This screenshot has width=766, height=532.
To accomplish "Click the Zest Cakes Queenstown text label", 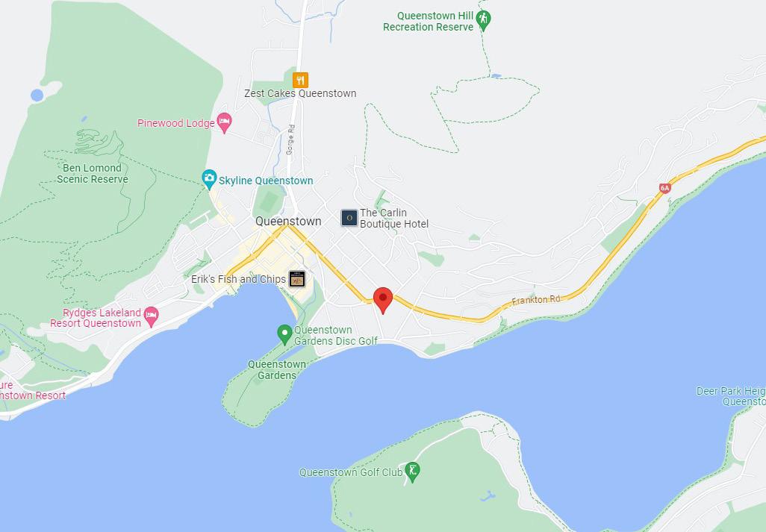I will (x=300, y=93).
